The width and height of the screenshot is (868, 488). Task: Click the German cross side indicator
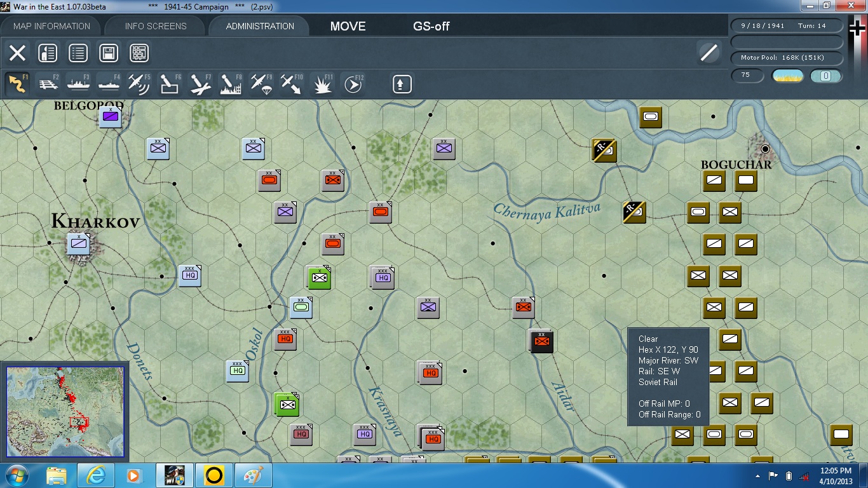click(857, 27)
